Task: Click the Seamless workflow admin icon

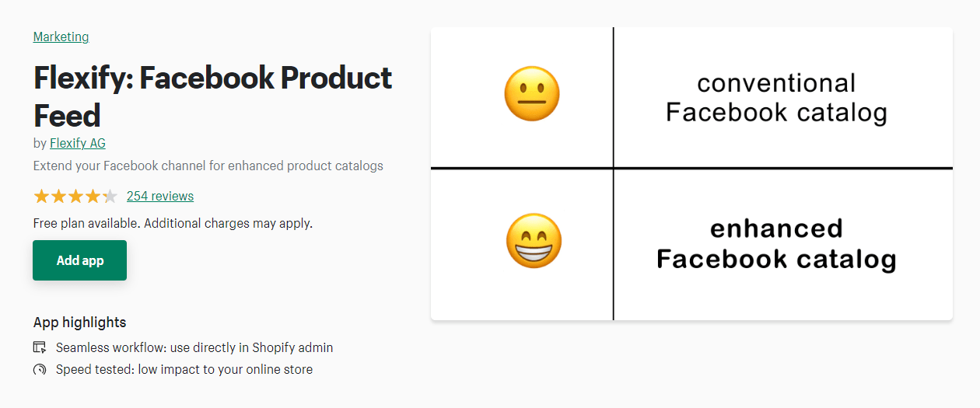Action: tap(40, 347)
